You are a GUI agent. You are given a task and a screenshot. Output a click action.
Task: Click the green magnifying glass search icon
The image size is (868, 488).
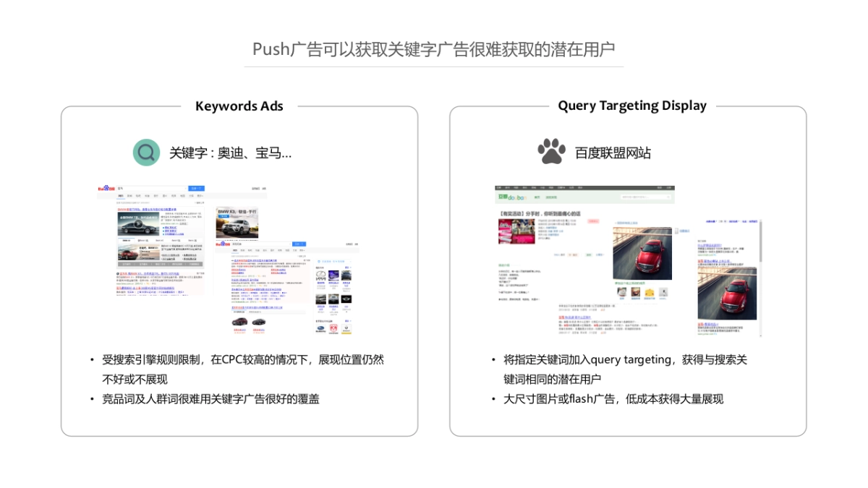tap(146, 153)
